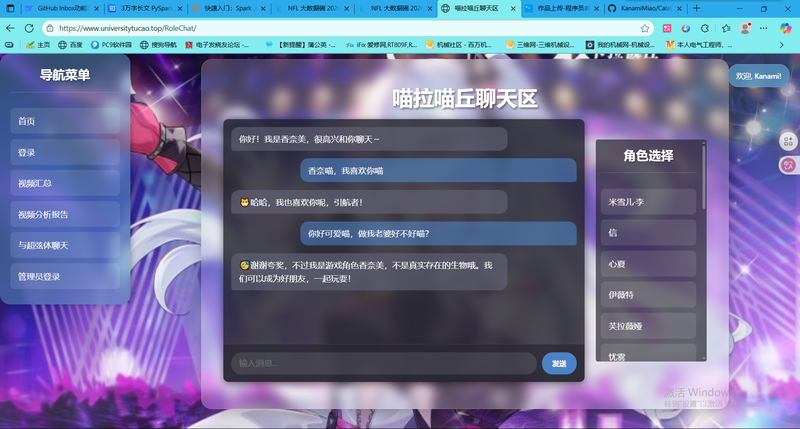Screen dimensions: 800x429
Task: Select the 信 character
Action: (648, 233)
